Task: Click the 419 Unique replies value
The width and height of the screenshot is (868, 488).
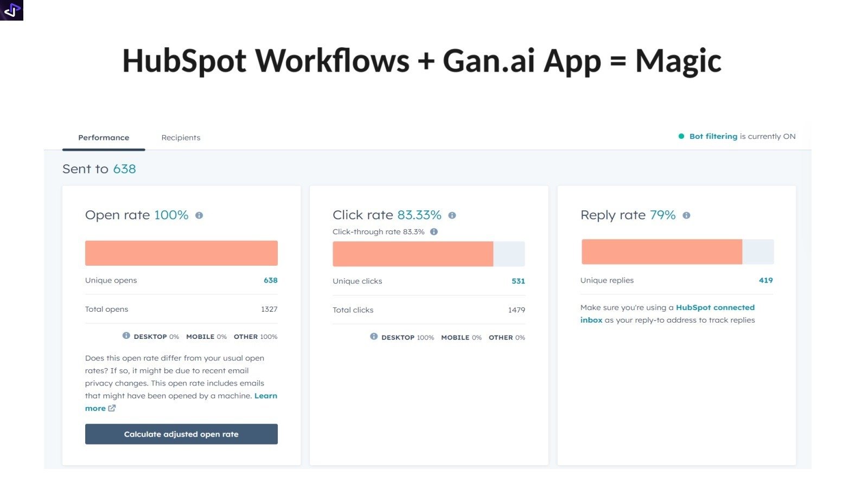Action: click(x=767, y=280)
